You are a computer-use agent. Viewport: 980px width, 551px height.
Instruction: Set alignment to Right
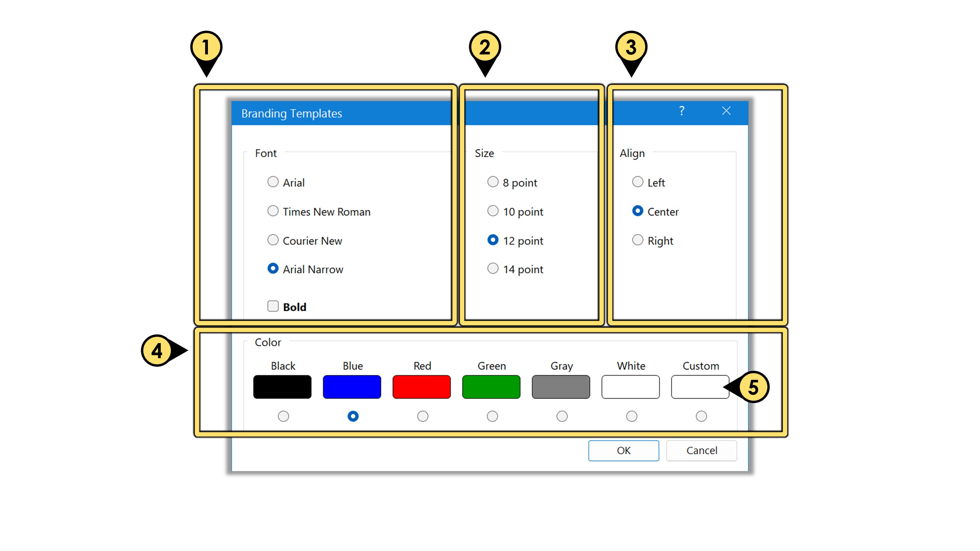[638, 240]
